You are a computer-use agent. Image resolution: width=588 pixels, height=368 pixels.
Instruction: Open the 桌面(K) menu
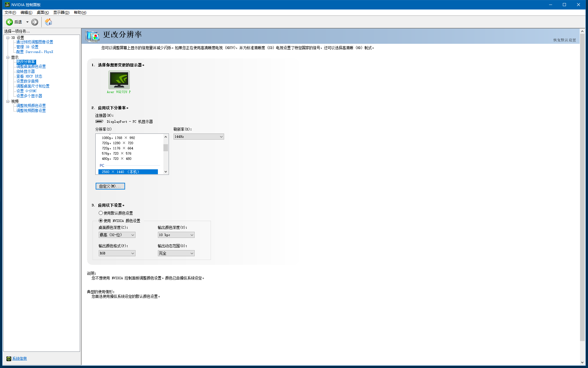43,13
